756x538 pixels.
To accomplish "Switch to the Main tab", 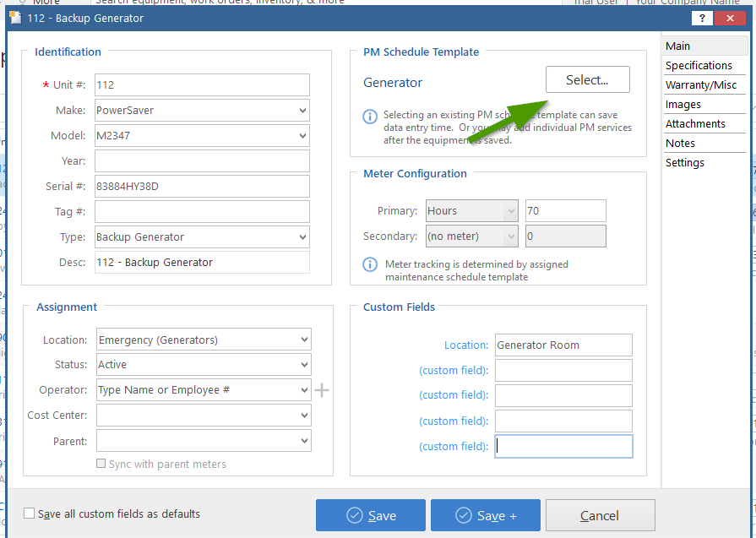I will pyautogui.click(x=704, y=46).
